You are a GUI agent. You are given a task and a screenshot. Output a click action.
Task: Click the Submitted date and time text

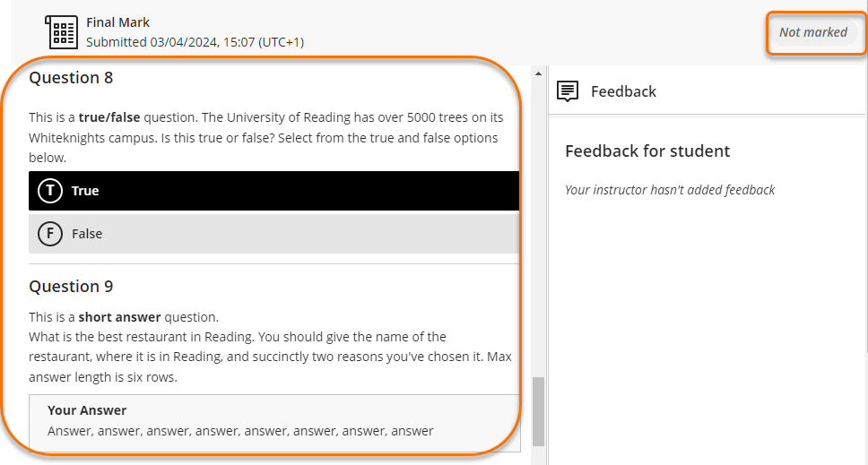click(x=195, y=41)
